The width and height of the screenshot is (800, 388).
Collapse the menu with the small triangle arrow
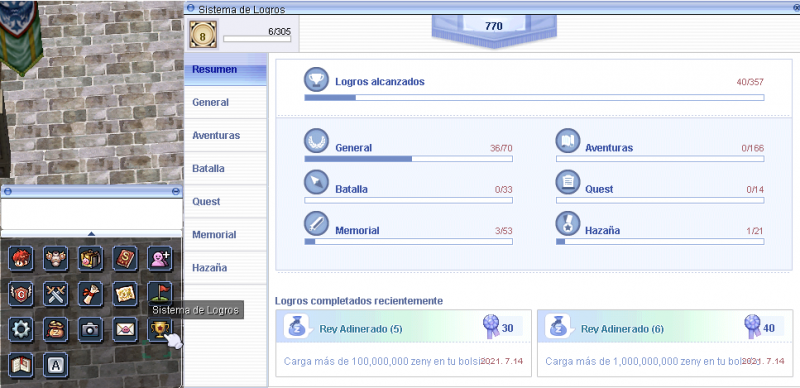(x=91, y=233)
